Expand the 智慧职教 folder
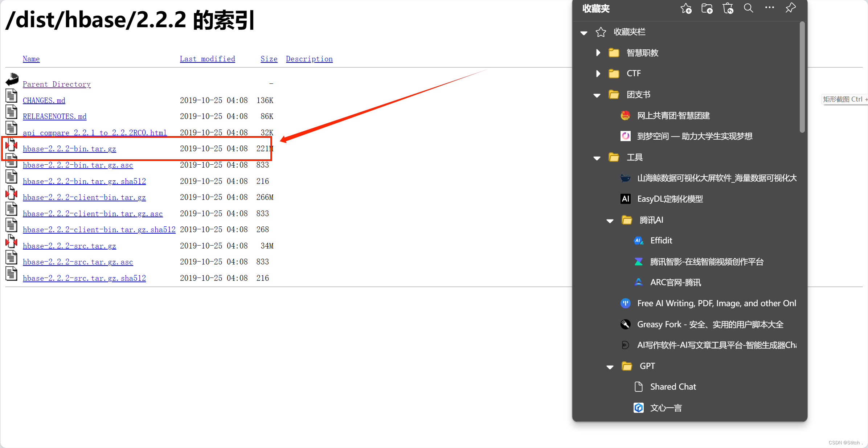Image resolution: width=868 pixels, height=448 pixels. tap(598, 53)
